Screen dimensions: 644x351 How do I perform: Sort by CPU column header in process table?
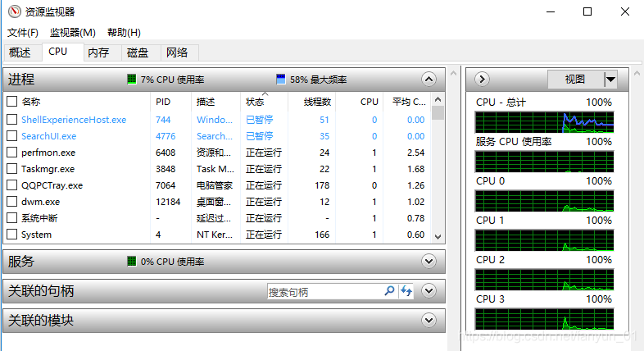[370, 102]
